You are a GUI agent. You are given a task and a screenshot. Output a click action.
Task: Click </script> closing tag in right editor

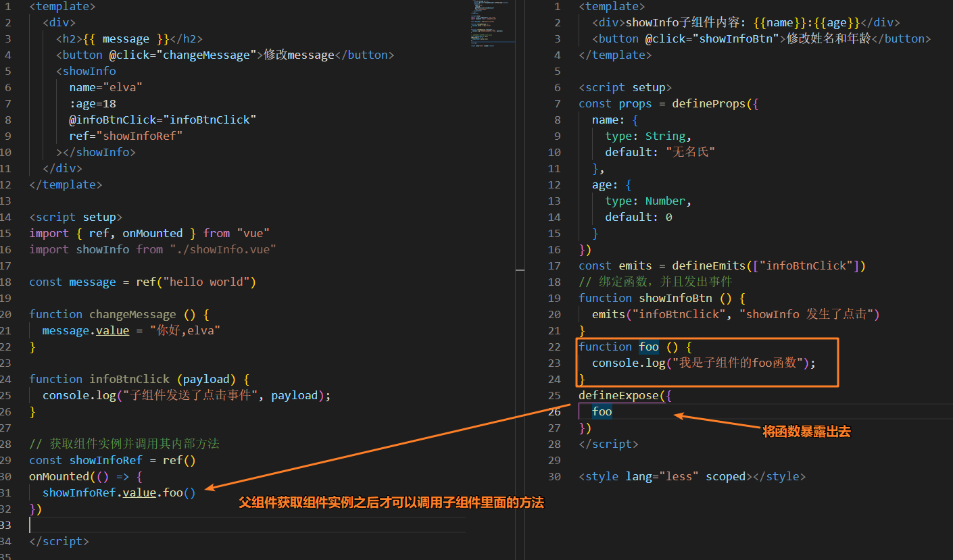click(608, 444)
